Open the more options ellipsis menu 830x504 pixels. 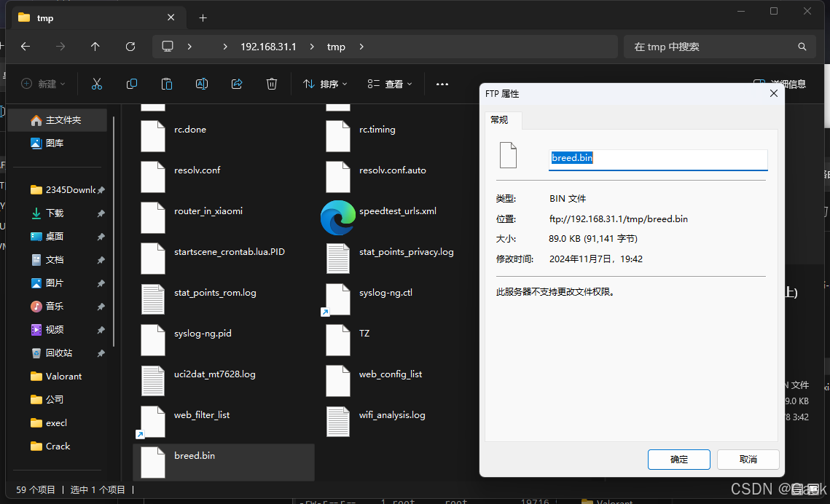click(442, 84)
